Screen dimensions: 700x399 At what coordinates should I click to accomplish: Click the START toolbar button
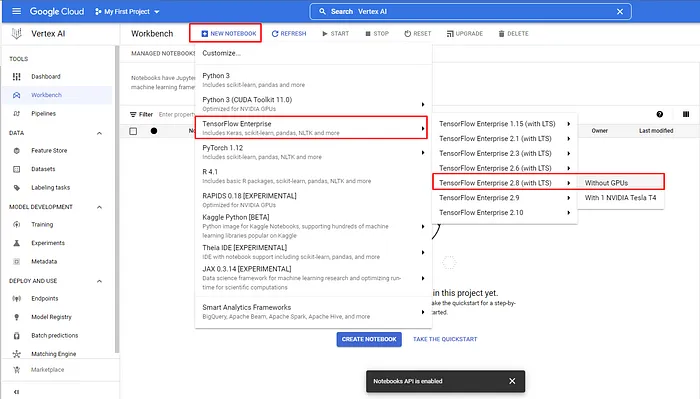[335, 33]
